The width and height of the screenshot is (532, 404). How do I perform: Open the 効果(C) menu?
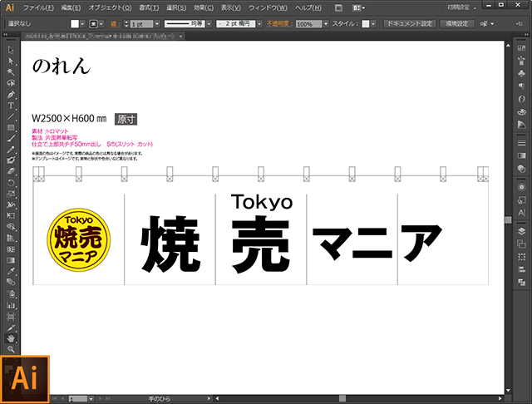click(x=204, y=7)
